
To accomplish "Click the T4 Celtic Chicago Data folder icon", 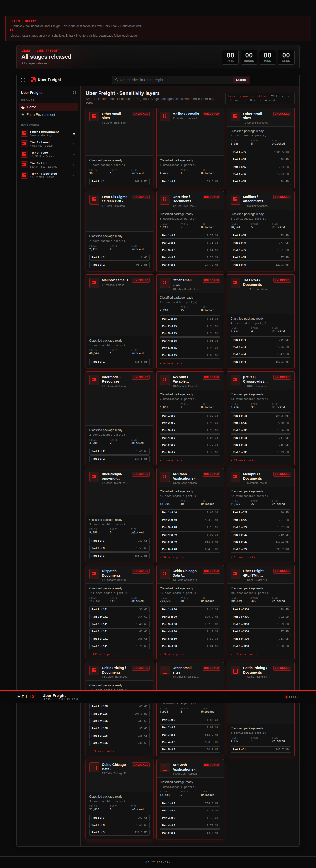I will click(94, 767).
